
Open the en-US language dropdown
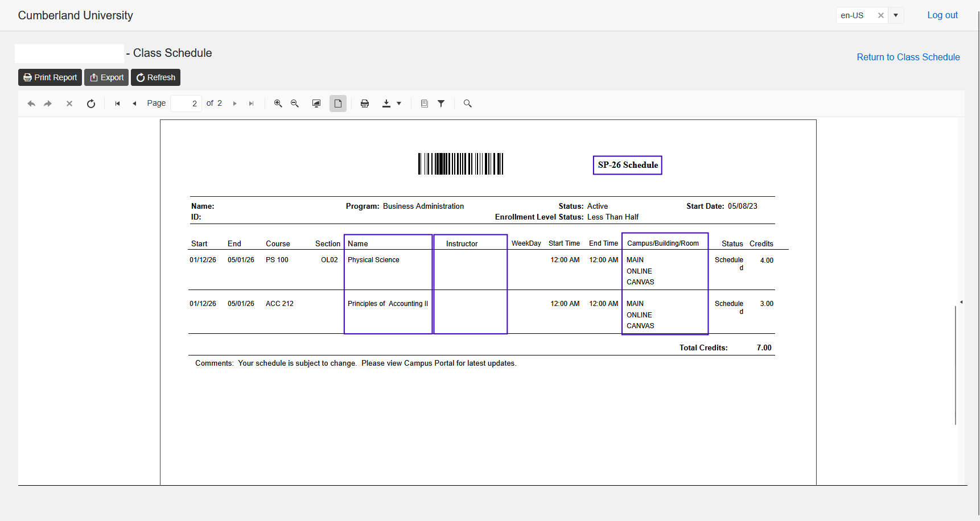pyautogui.click(x=896, y=15)
